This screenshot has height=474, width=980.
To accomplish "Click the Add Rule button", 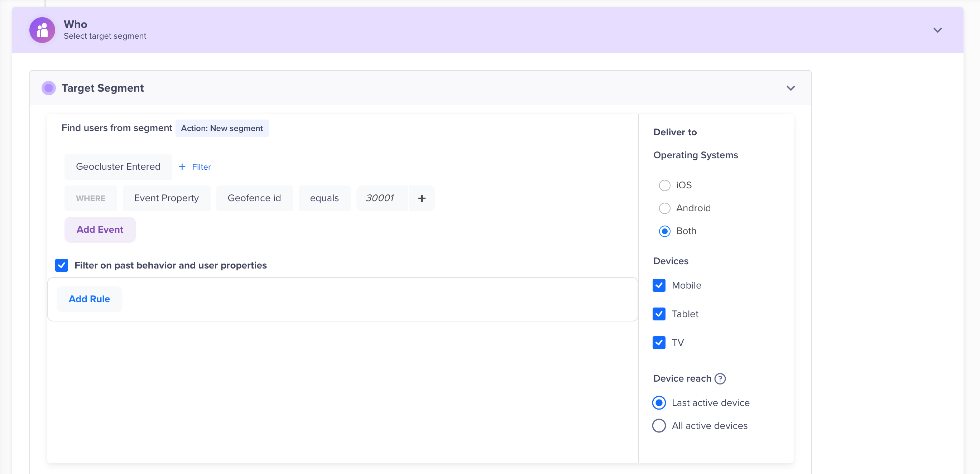I will coord(89,299).
